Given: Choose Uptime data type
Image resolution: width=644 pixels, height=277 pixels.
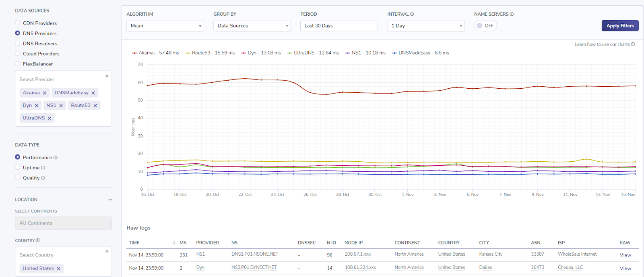Looking at the screenshot, I should click(17, 167).
